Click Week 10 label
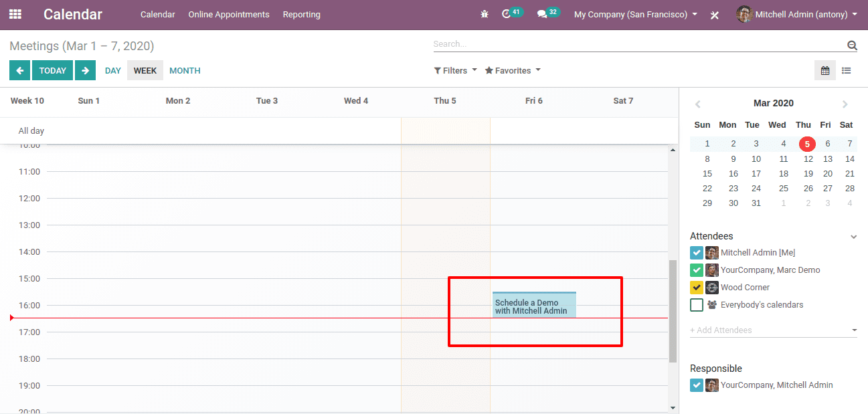Viewport: 868px width, 414px height. tap(27, 101)
